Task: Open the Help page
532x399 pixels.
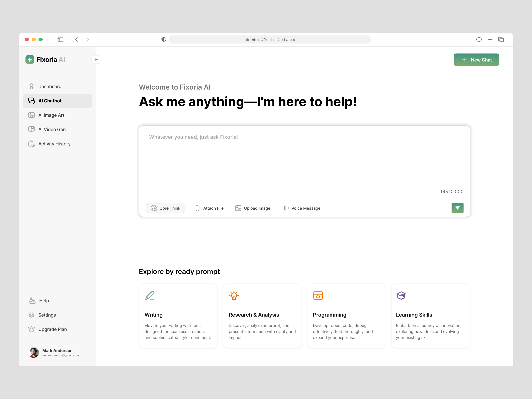Action: pos(57,301)
